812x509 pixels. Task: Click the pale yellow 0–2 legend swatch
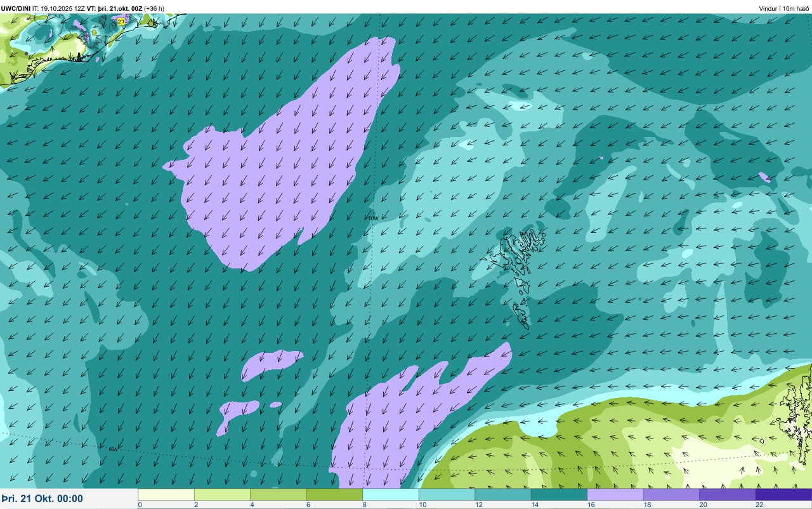(x=166, y=494)
